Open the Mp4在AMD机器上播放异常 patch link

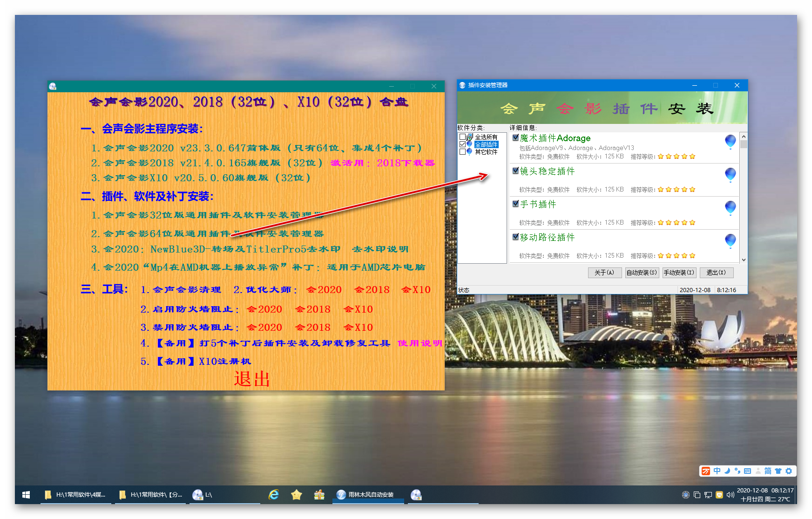pyautogui.click(x=258, y=267)
